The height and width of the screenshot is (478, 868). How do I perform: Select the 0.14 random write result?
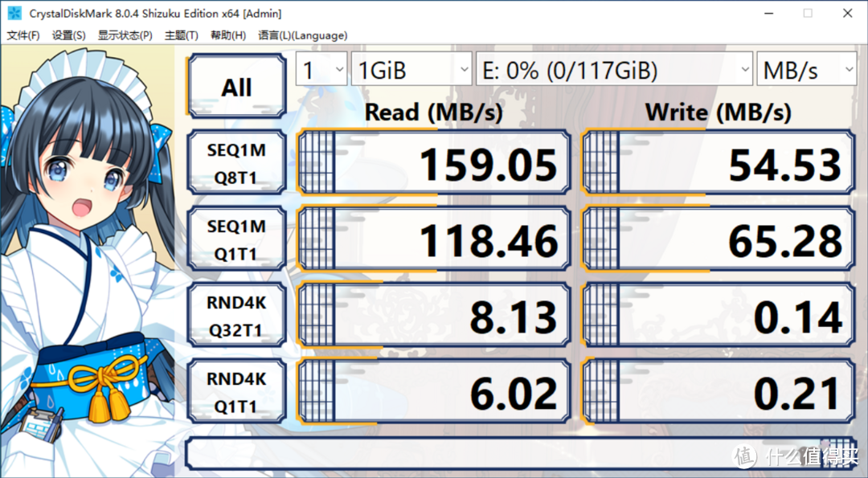[719, 316]
